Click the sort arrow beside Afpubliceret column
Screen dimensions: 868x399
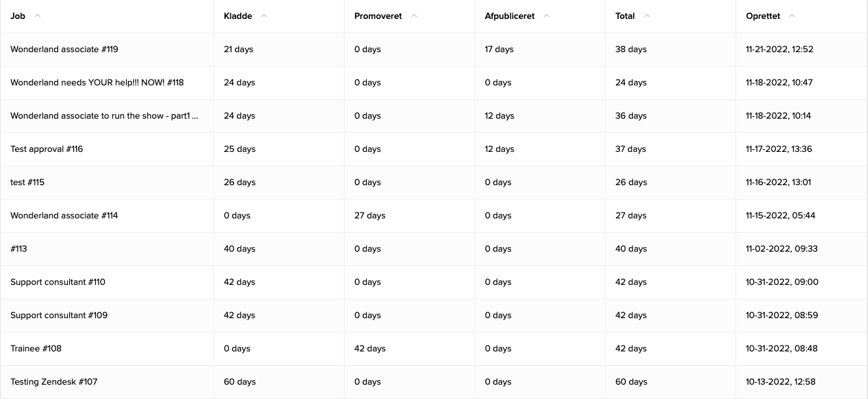(x=546, y=15)
